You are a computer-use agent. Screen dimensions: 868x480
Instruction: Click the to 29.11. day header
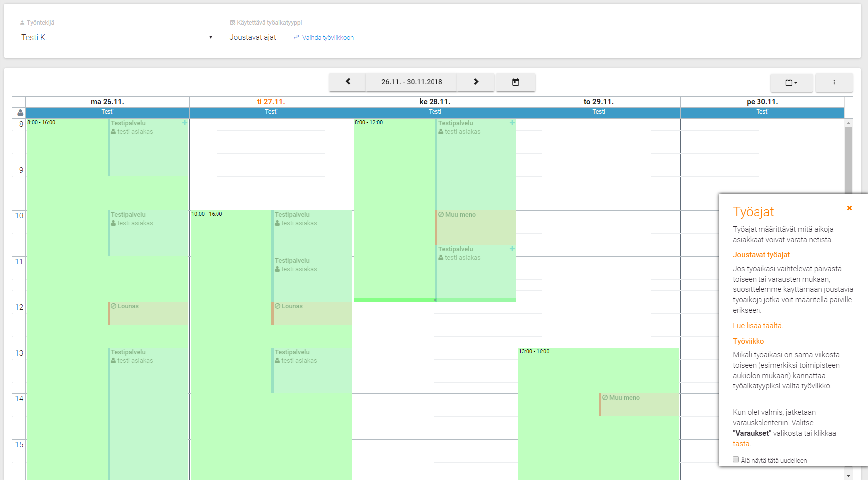point(599,102)
